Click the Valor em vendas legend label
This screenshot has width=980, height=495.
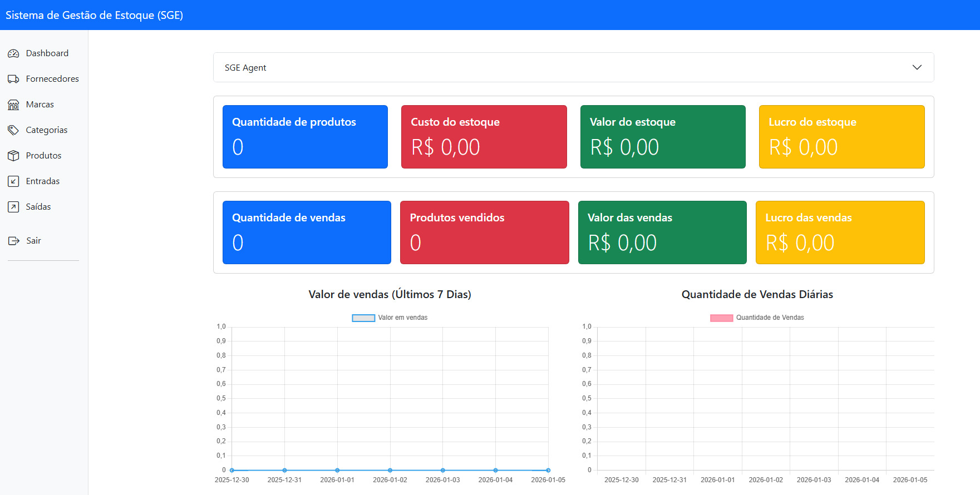click(x=403, y=318)
